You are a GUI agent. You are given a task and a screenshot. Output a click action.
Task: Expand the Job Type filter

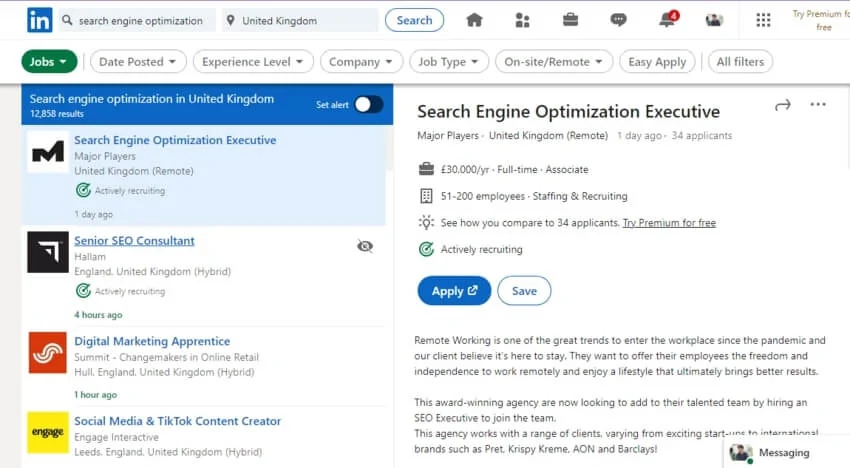(x=449, y=62)
